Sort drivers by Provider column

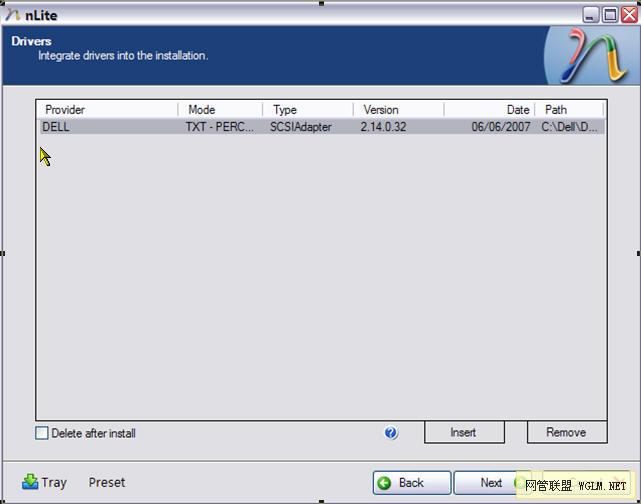[x=108, y=110]
